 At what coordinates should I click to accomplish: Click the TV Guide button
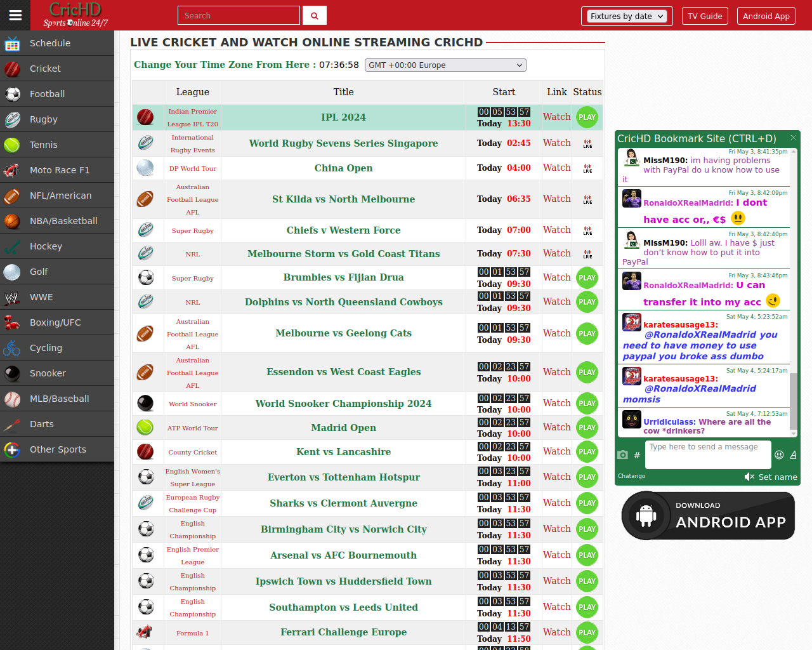(705, 16)
